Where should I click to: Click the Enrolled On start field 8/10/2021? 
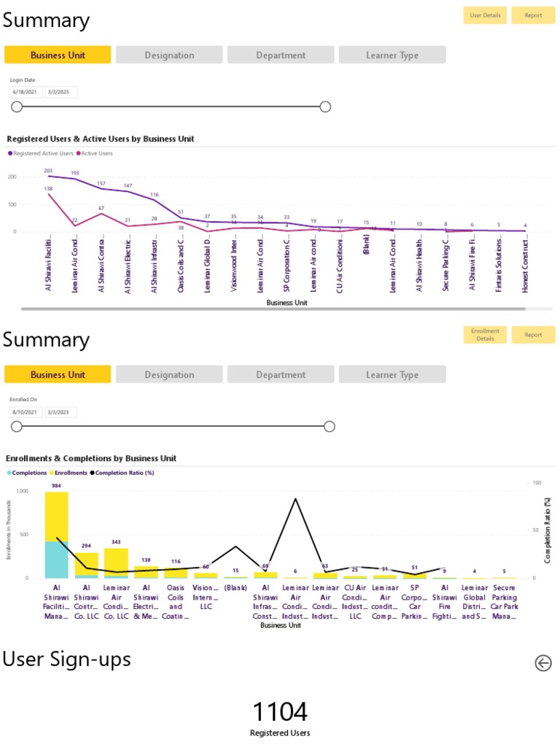pos(26,412)
